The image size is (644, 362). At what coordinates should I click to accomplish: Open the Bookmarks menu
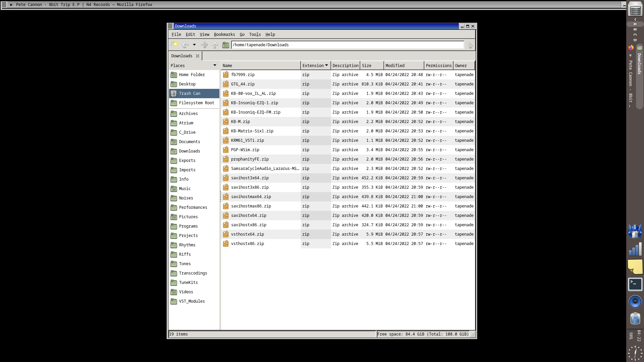(x=224, y=35)
